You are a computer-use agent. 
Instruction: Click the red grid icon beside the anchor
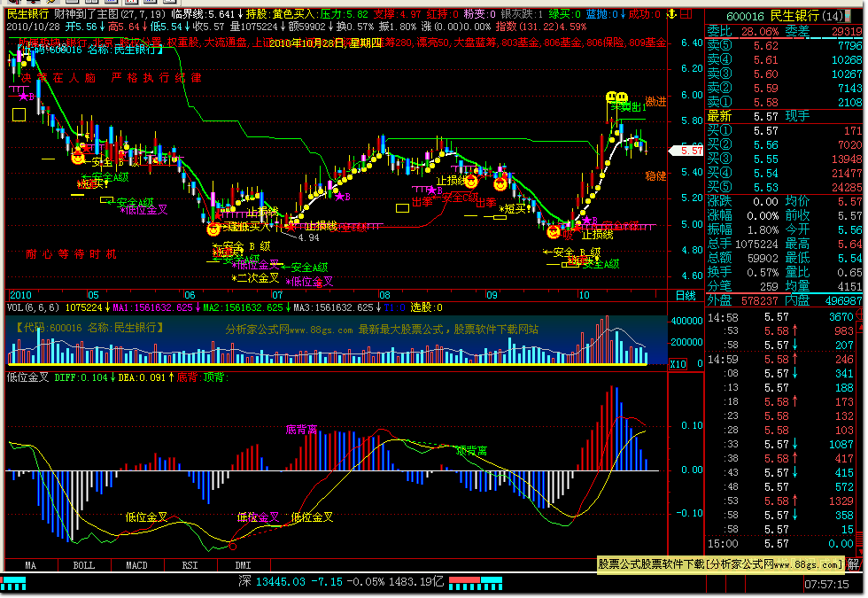686,14
